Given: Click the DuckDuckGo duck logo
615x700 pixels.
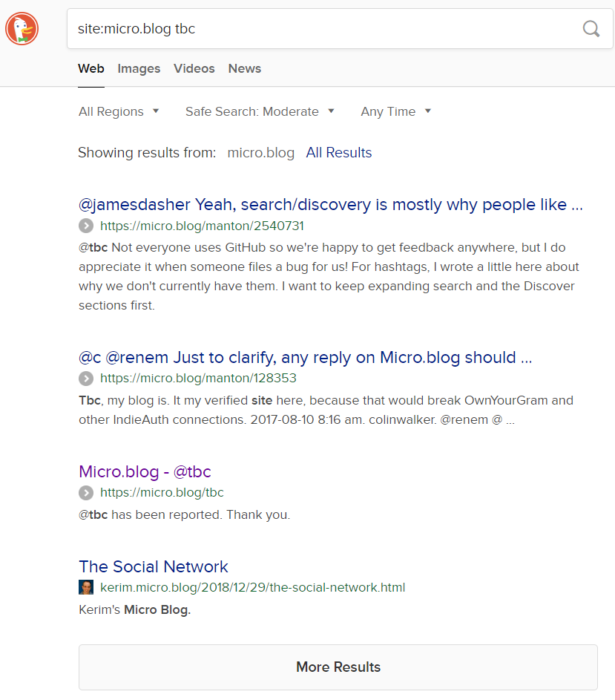Looking at the screenshot, I should click(x=22, y=29).
